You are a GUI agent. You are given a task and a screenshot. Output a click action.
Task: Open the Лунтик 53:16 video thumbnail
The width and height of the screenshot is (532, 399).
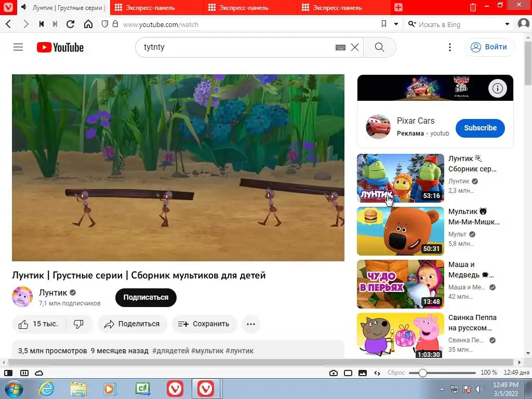(401, 178)
